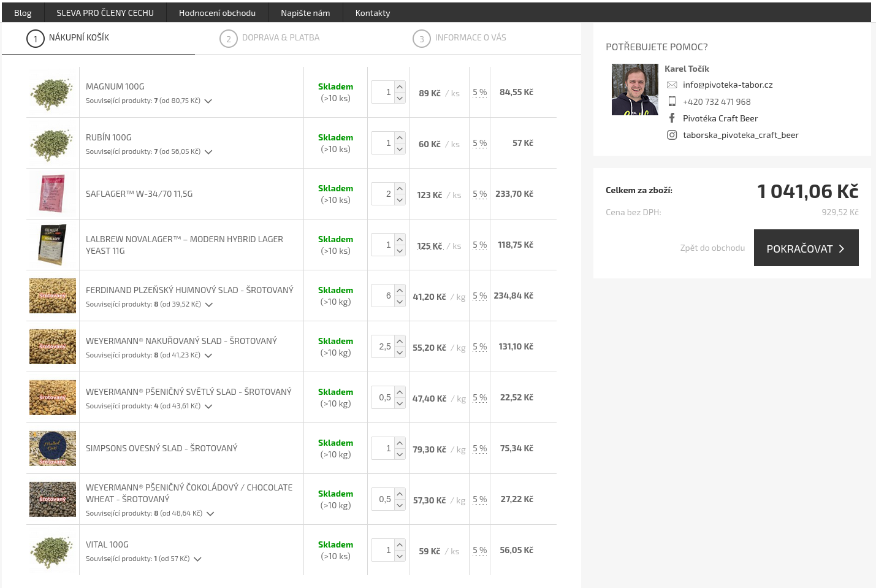Open Simpsons Ovesný slad product thumbnail
Screen dimensions: 876x588
53,449
